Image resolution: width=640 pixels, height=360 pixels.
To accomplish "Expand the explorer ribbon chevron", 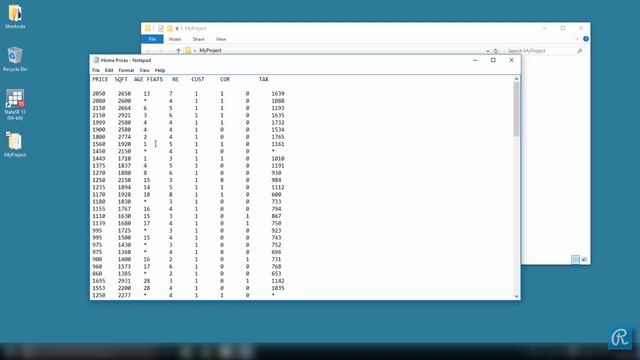I will coord(577,39).
